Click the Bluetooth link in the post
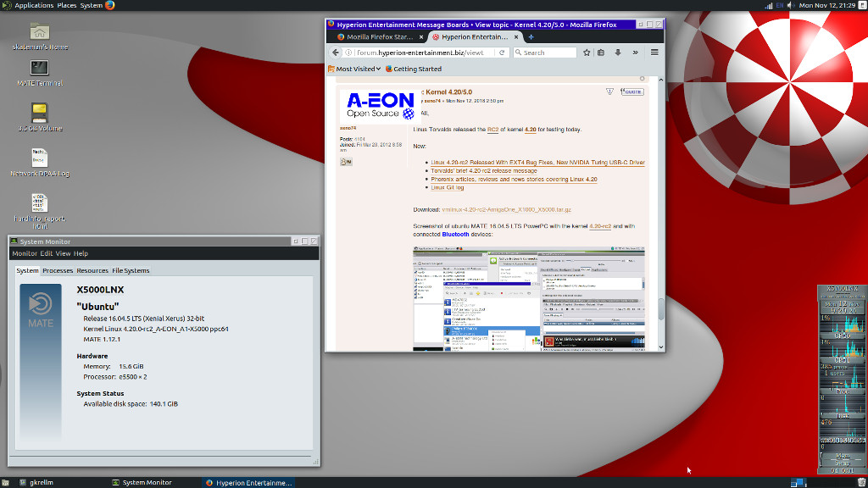 (x=455, y=235)
